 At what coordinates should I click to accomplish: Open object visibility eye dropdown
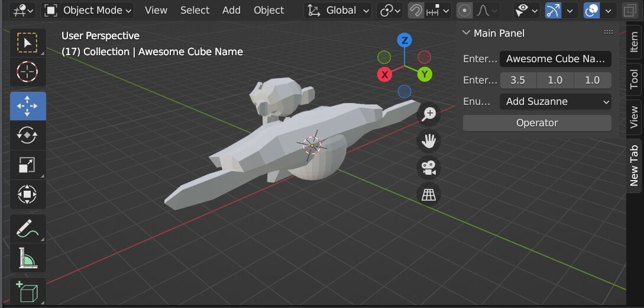(x=526, y=10)
